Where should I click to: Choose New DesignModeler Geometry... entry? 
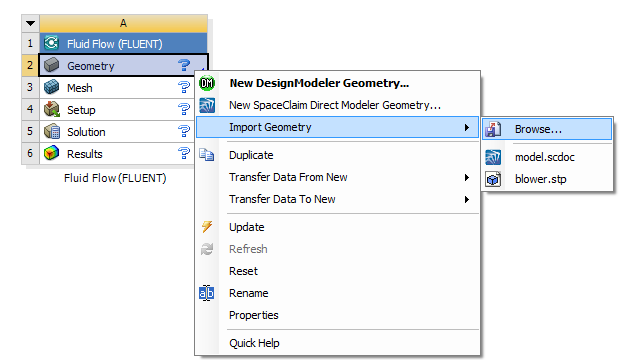click(319, 83)
